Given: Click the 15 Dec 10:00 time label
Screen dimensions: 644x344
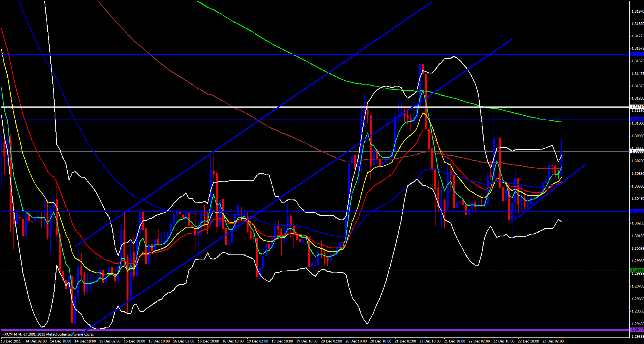Looking at the screenshot, I should [x=134, y=341].
